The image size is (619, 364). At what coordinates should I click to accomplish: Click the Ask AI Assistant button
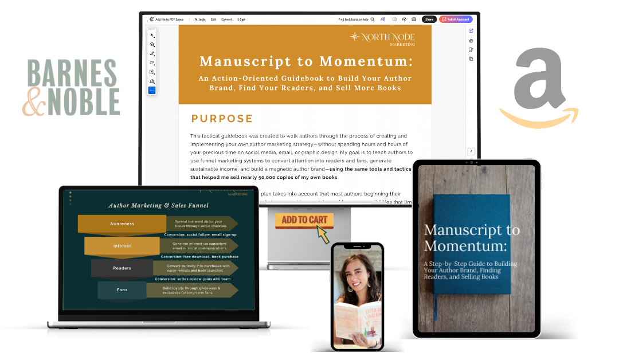[x=456, y=19]
